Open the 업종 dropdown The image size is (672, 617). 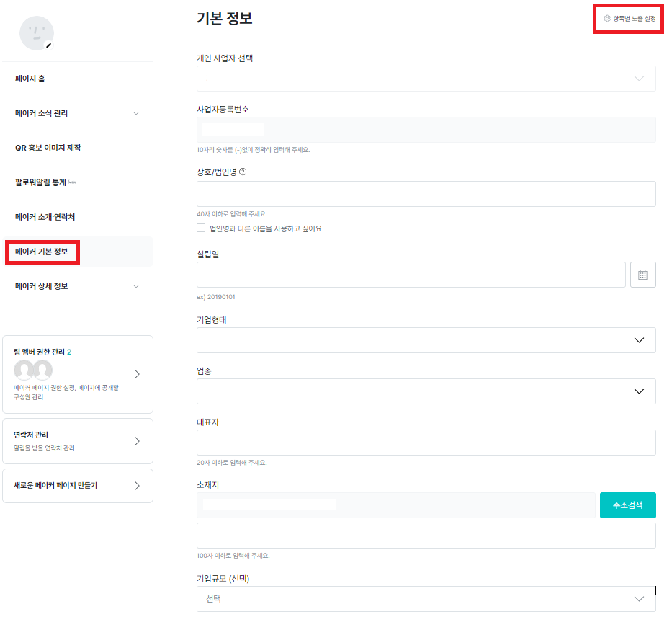coord(426,391)
